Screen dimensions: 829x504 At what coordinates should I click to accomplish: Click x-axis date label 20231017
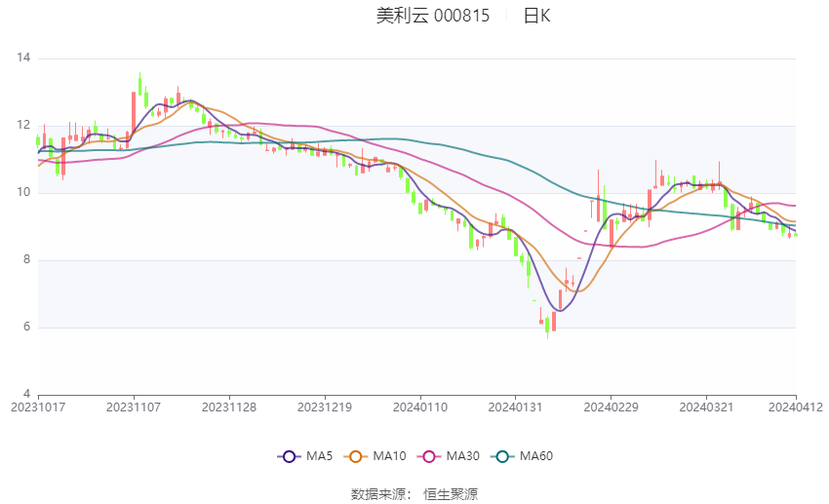coord(38,407)
